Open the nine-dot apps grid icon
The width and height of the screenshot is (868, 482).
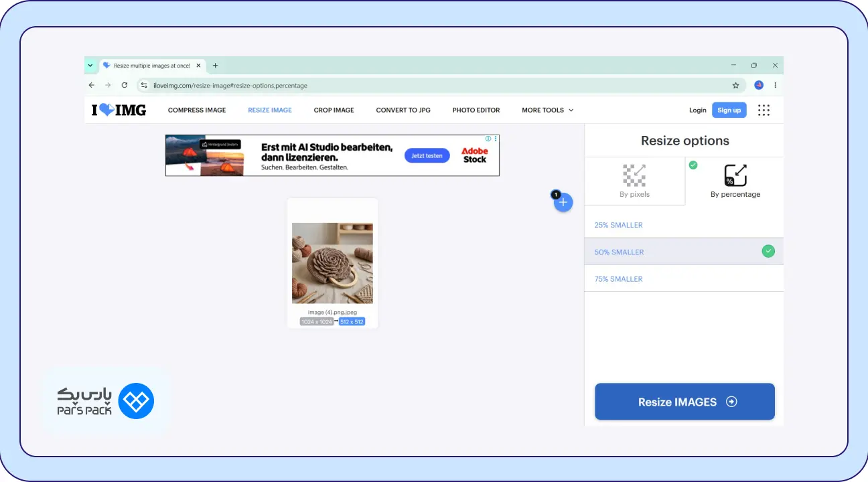coord(764,110)
